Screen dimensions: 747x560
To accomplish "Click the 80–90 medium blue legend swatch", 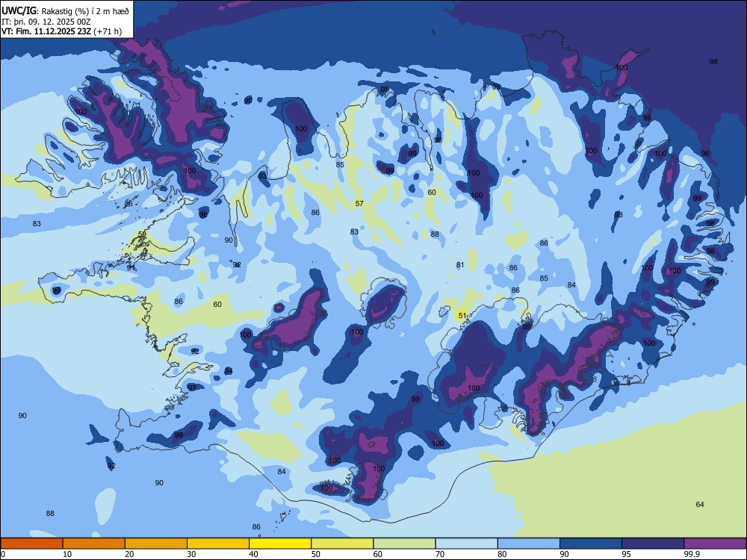I will [529, 544].
